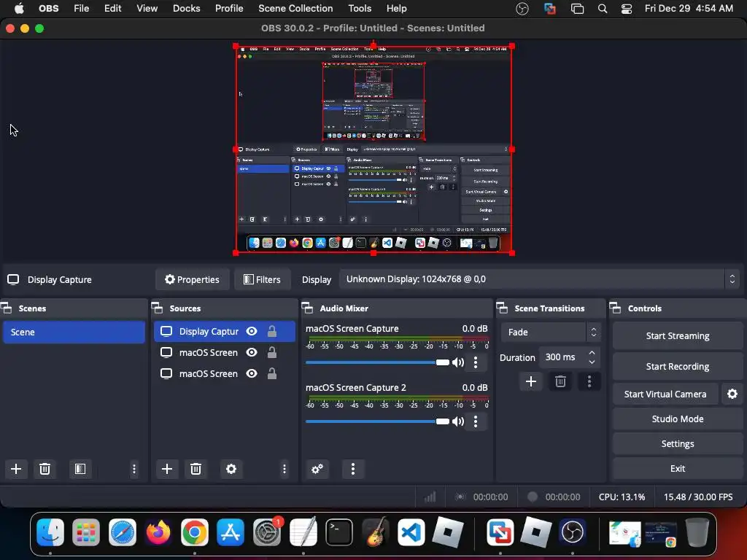Screen dimensions: 747x560
Task: Open macOS Screen Capture 2 audio options menu
Action: point(476,421)
